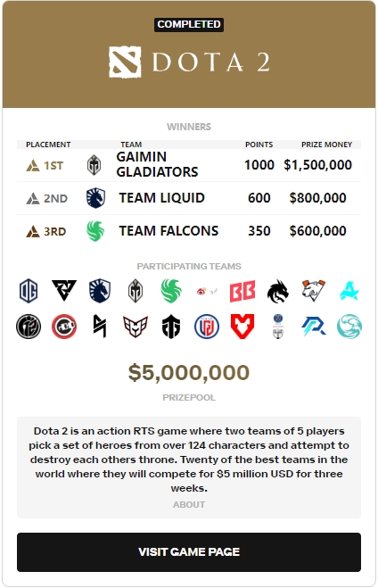Click the Heroic red mask logo
The height and width of the screenshot is (588, 378).
tap(136, 327)
